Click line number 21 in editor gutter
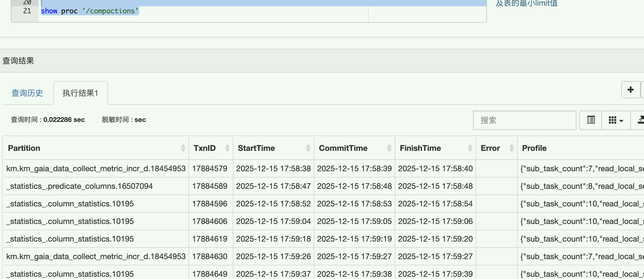 tap(27, 11)
